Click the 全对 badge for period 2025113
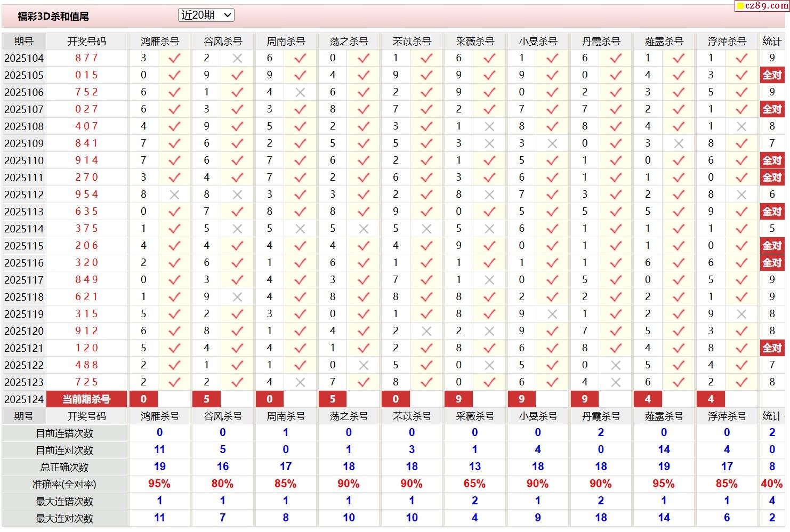The height and width of the screenshot is (532, 790). point(772,212)
